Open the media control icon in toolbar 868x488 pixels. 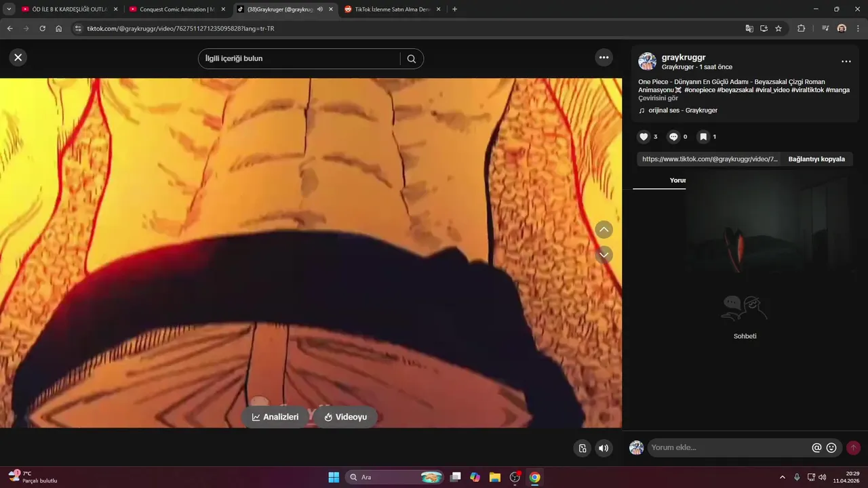point(825,28)
